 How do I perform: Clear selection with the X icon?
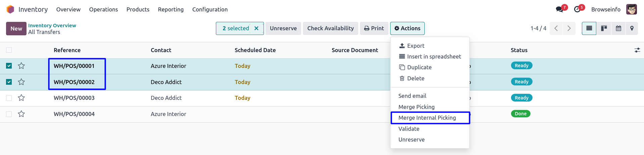257,28
